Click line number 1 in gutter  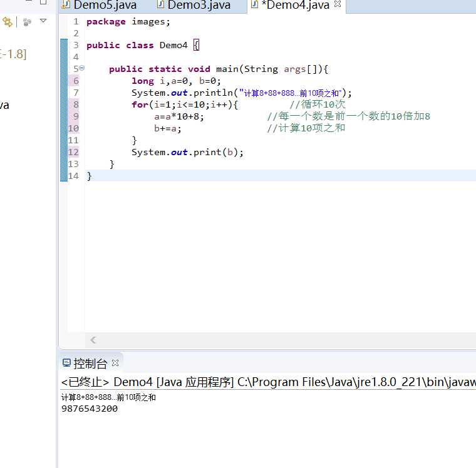76,21
